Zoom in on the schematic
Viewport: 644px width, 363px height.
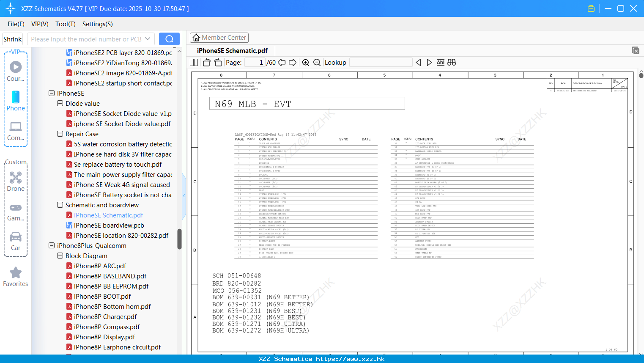[x=306, y=63]
